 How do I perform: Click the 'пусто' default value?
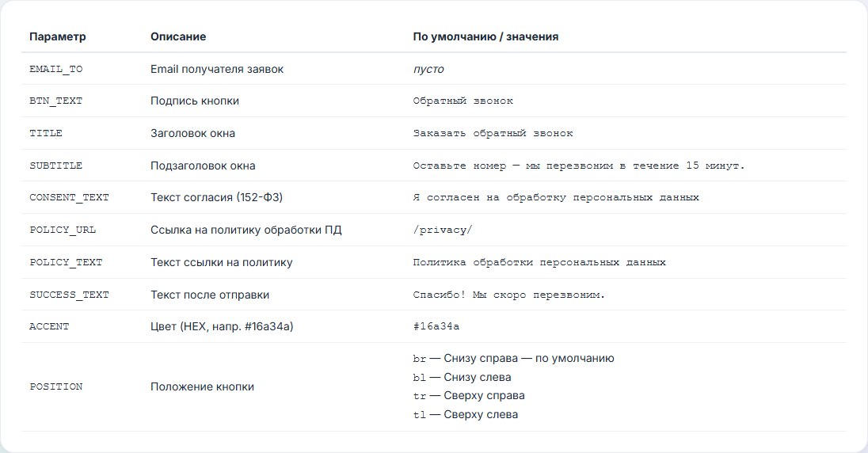428,69
